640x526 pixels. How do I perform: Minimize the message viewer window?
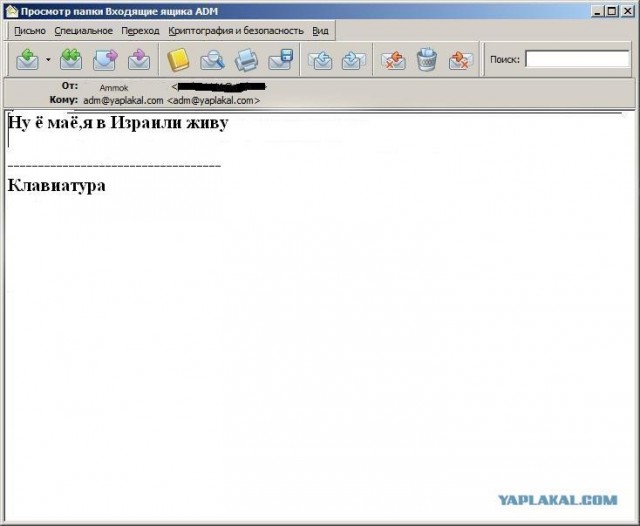(x=598, y=11)
